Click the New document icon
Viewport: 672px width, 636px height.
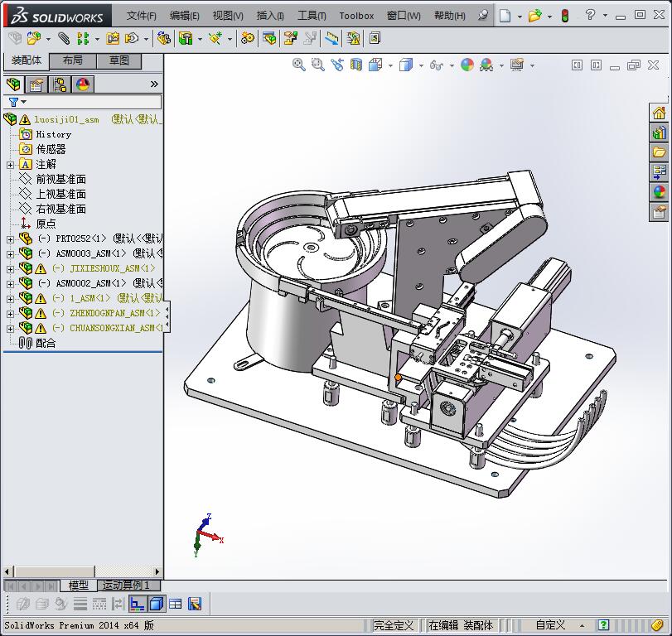click(505, 16)
